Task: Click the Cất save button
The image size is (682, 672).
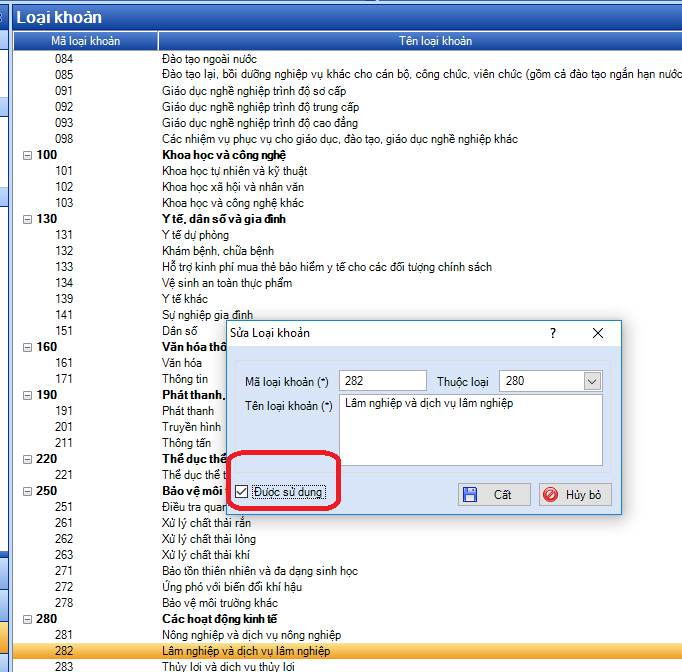Action: coord(494,495)
